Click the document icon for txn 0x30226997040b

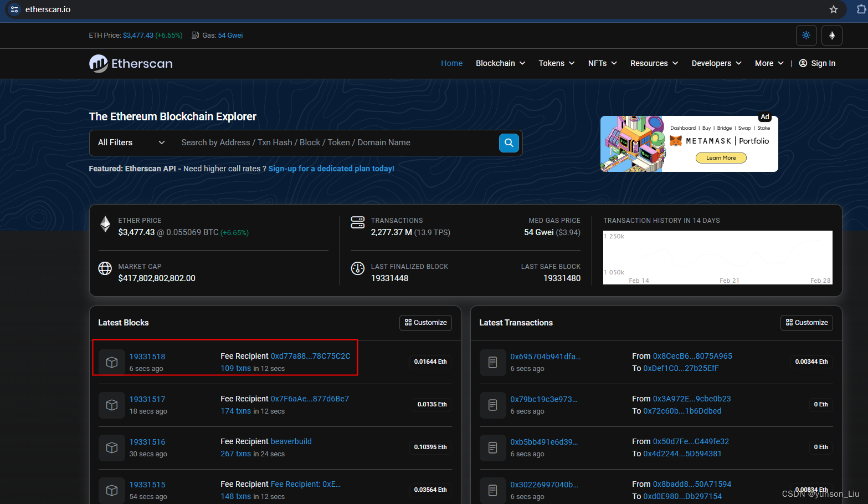(492, 490)
